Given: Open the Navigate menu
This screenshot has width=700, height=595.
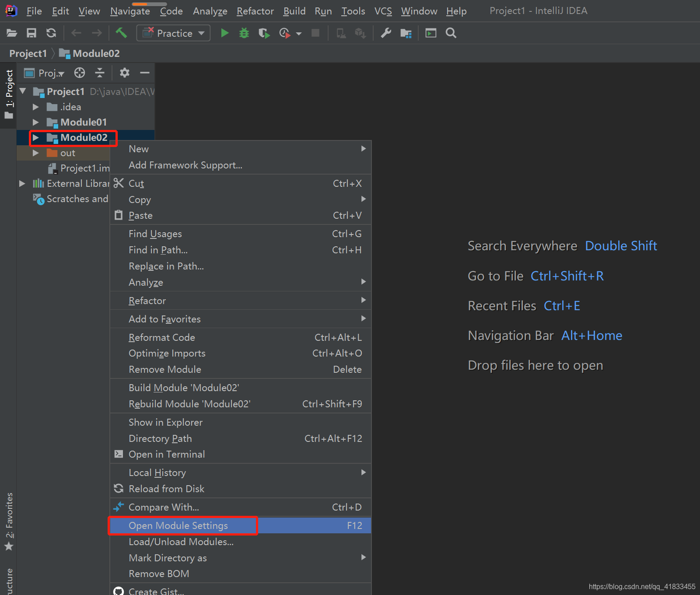Looking at the screenshot, I should pyautogui.click(x=130, y=11).
